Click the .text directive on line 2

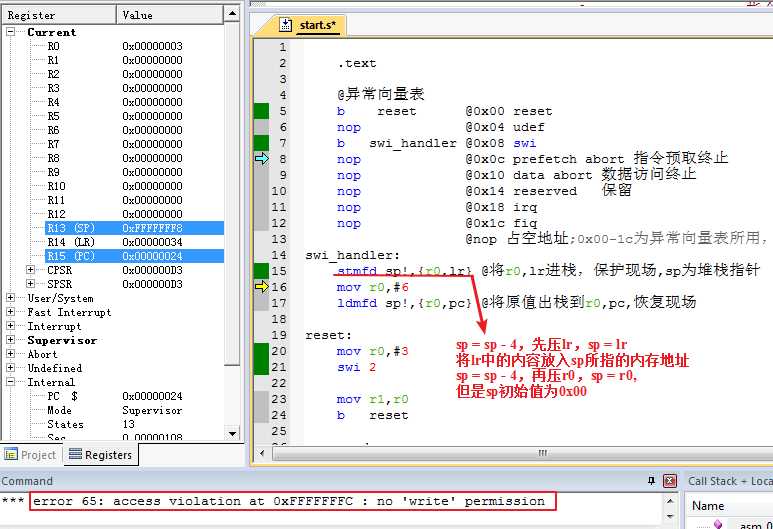click(357, 63)
